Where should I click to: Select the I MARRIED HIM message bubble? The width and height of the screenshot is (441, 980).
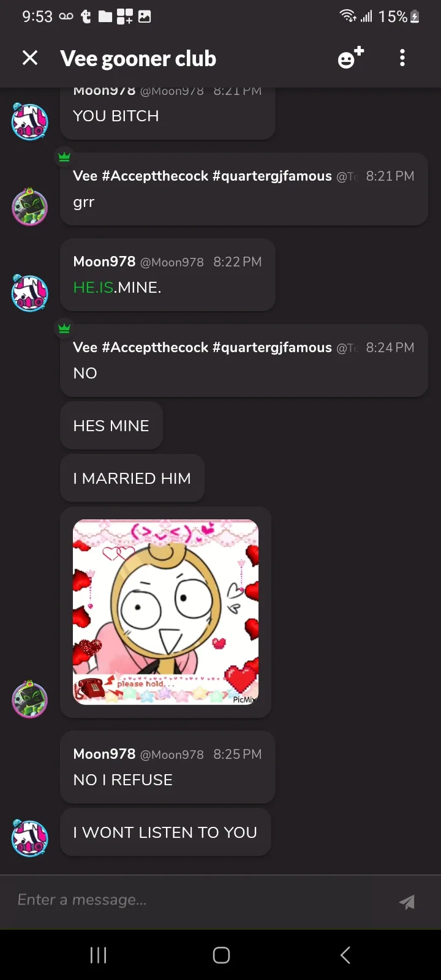click(132, 478)
